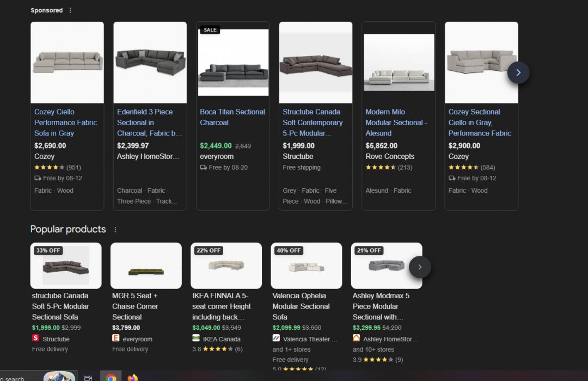Click the 40% OFF badge on Valencia Ophelia

pyautogui.click(x=289, y=250)
